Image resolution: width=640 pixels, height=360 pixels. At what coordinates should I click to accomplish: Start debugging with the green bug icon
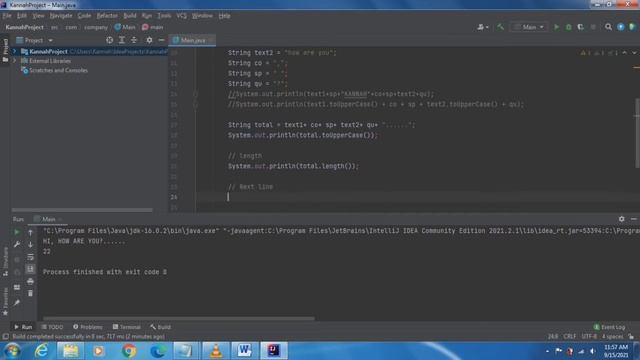pyautogui.click(x=568, y=27)
